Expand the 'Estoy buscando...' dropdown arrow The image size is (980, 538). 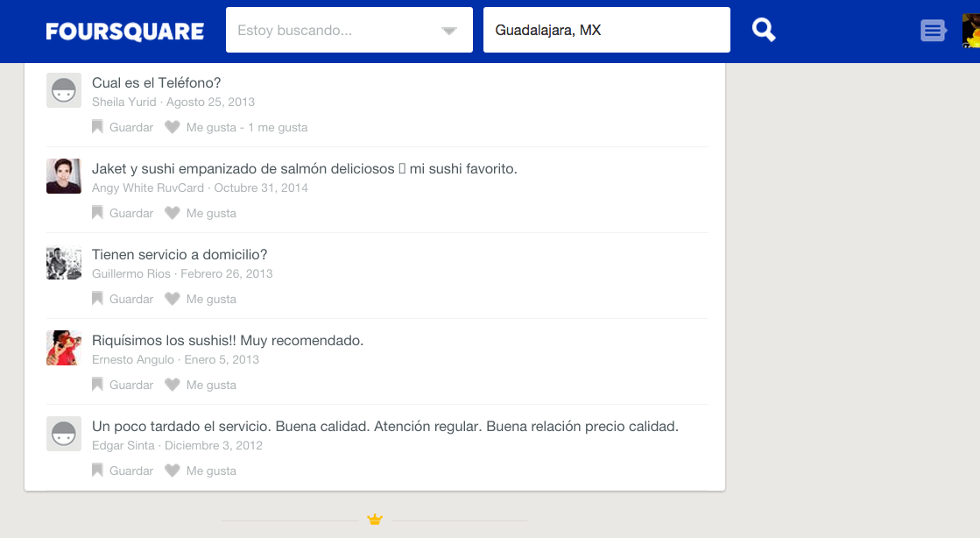[x=449, y=31]
